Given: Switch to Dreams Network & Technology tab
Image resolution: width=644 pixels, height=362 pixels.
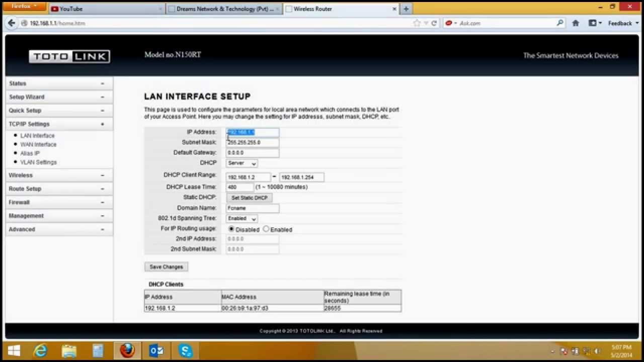Looking at the screenshot, I should [224, 9].
